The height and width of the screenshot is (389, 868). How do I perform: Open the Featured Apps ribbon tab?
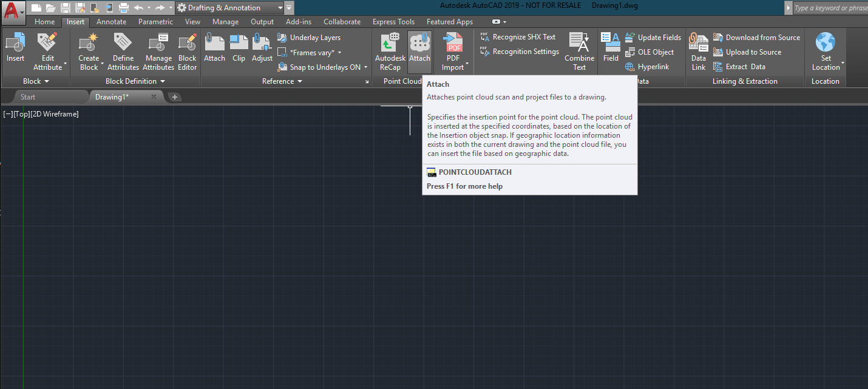tap(450, 22)
